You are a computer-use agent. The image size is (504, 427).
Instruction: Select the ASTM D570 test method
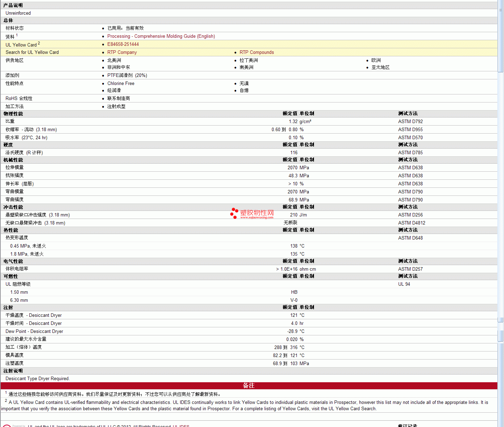[410, 137]
